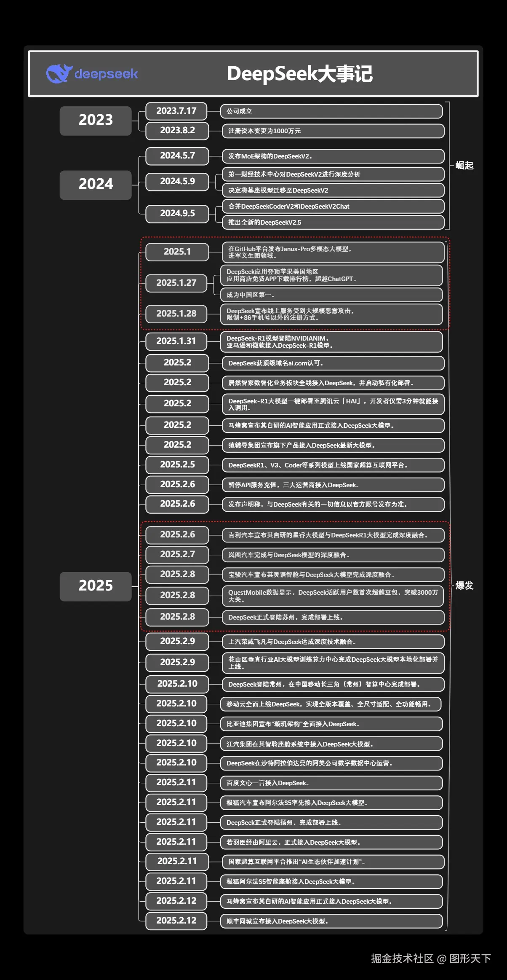Click the 吉利汽车 星睿大模型 event
507x980 pixels.
(x=333, y=535)
